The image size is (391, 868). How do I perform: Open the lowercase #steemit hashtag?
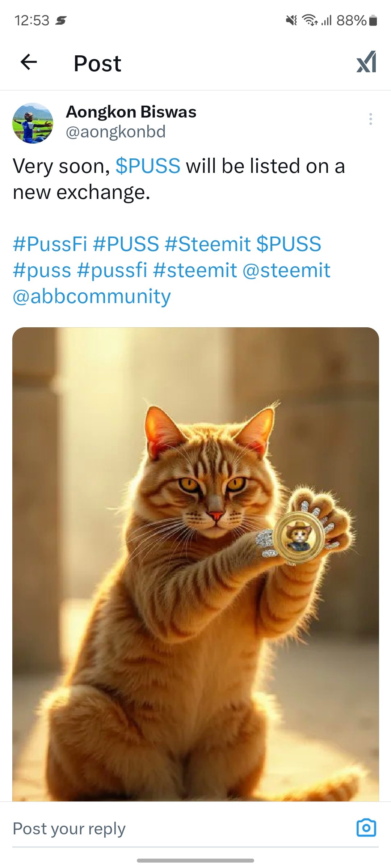coord(195,271)
